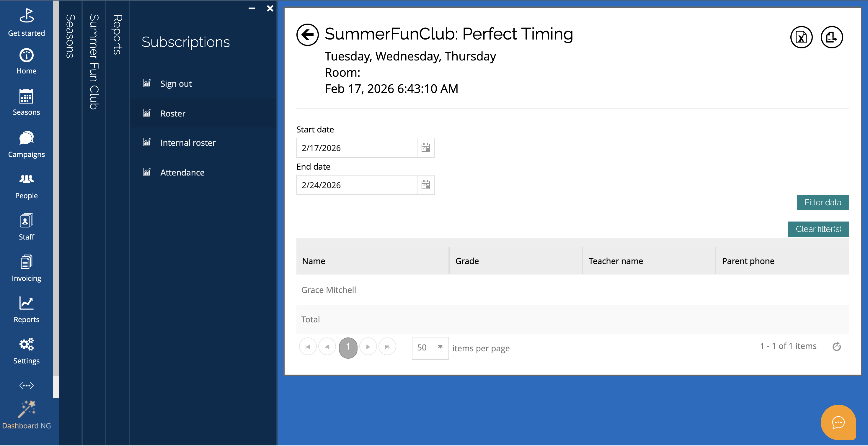Screen dimensions: 868x446
Task: Refresh the roster grid
Action: coord(836,347)
